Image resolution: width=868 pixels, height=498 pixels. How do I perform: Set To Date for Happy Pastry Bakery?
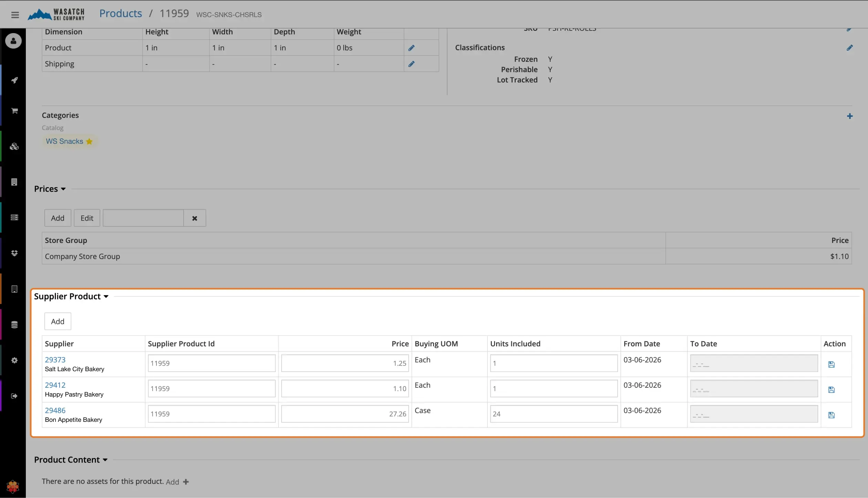pyautogui.click(x=754, y=389)
